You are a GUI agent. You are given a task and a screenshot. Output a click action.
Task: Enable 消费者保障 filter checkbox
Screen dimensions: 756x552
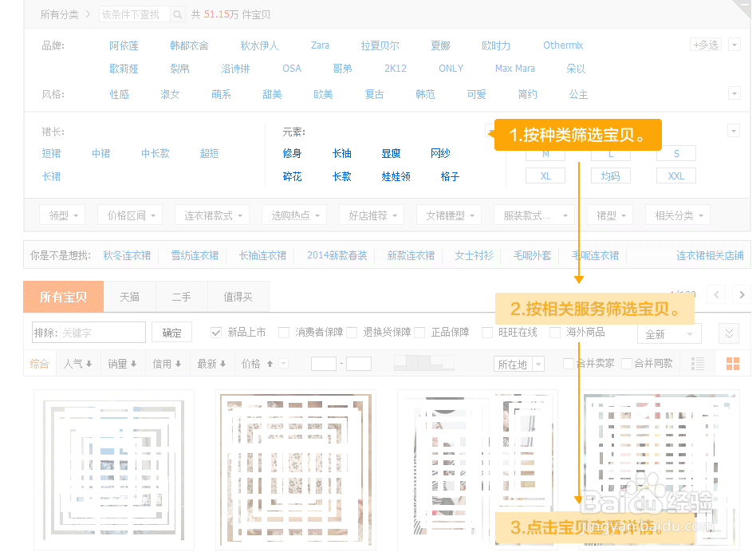(284, 333)
